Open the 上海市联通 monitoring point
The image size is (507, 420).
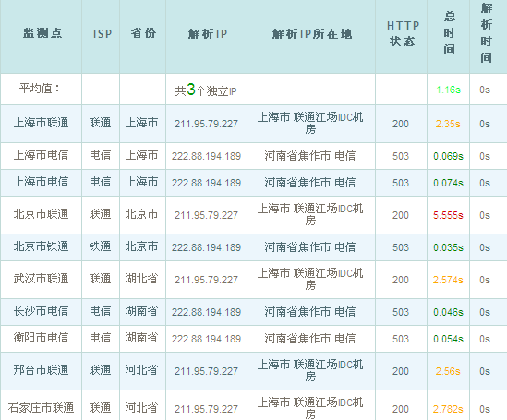click(x=41, y=123)
